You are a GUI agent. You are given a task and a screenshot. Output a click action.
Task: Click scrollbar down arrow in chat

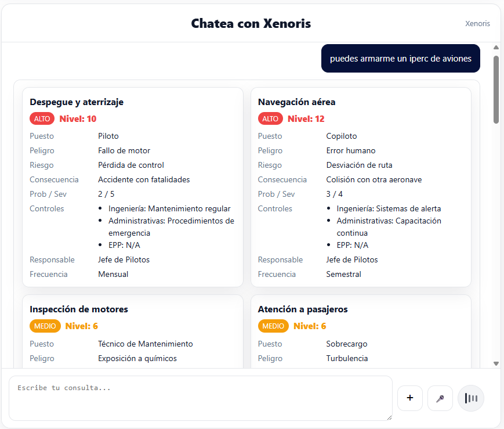[496, 363]
